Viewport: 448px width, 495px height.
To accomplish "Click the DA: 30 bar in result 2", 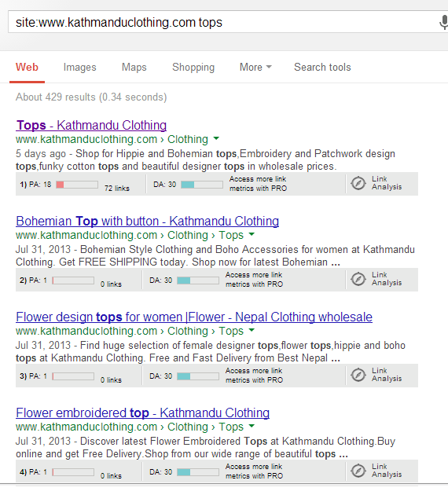I will click(198, 280).
